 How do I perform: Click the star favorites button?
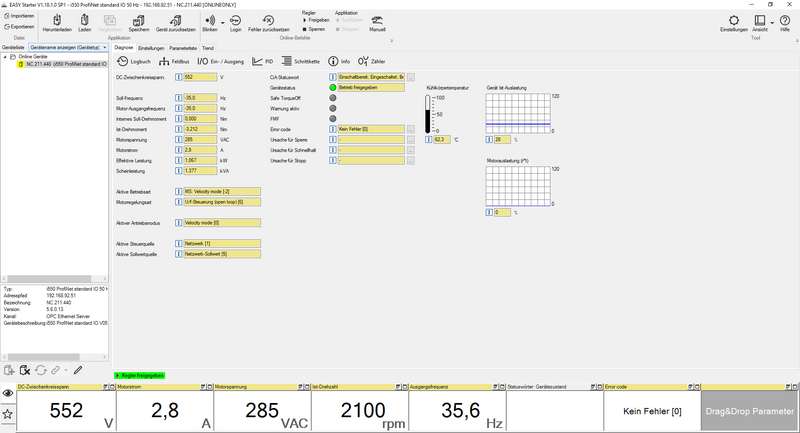(x=8, y=414)
